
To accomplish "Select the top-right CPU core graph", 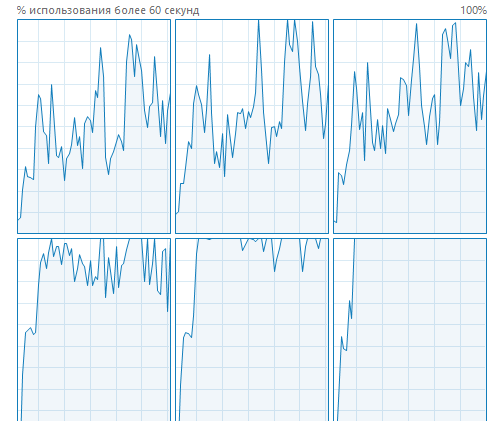I will coord(410,126).
